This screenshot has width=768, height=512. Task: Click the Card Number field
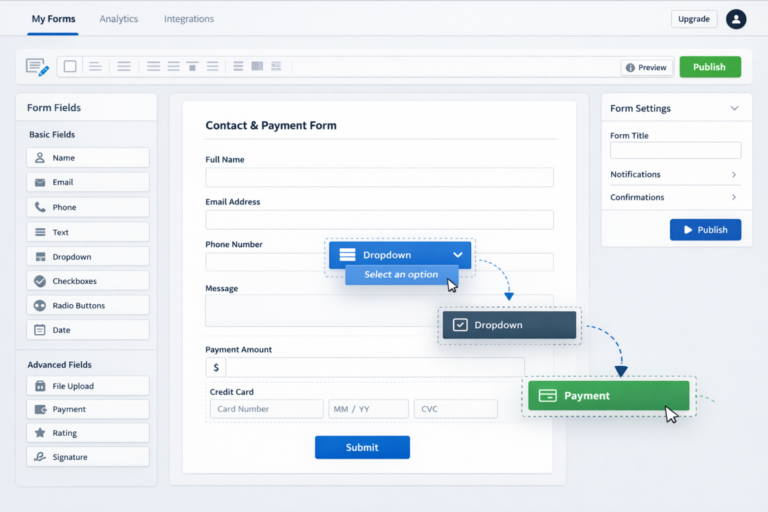click(x=266, y=409)
